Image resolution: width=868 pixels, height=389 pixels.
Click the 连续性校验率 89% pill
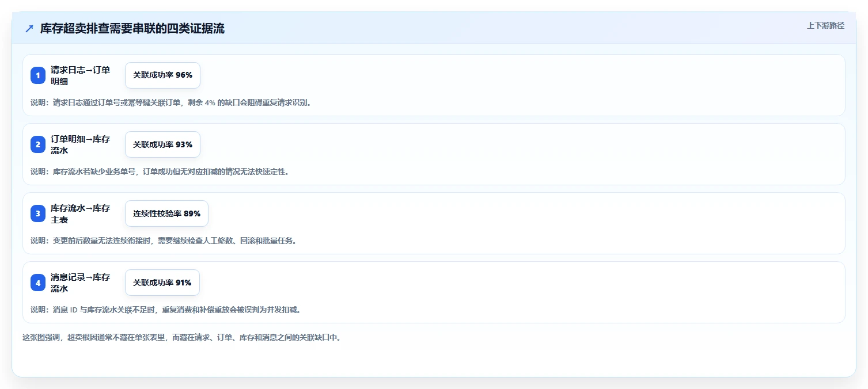tap(166, 213)
